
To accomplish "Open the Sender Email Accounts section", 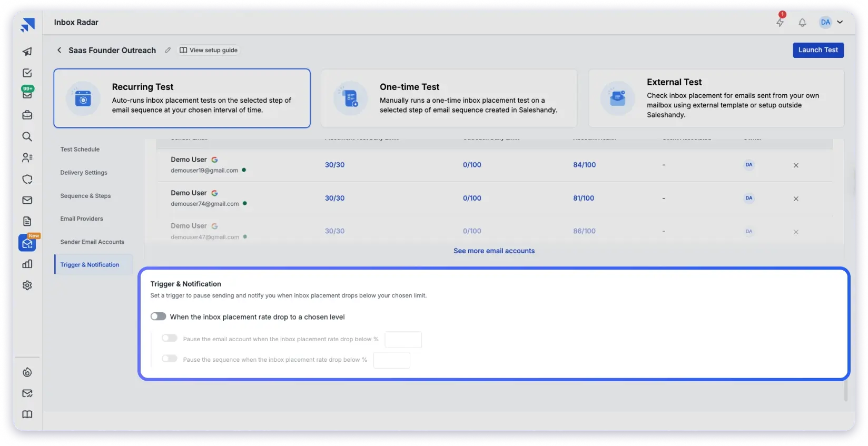I will [92, 242].
